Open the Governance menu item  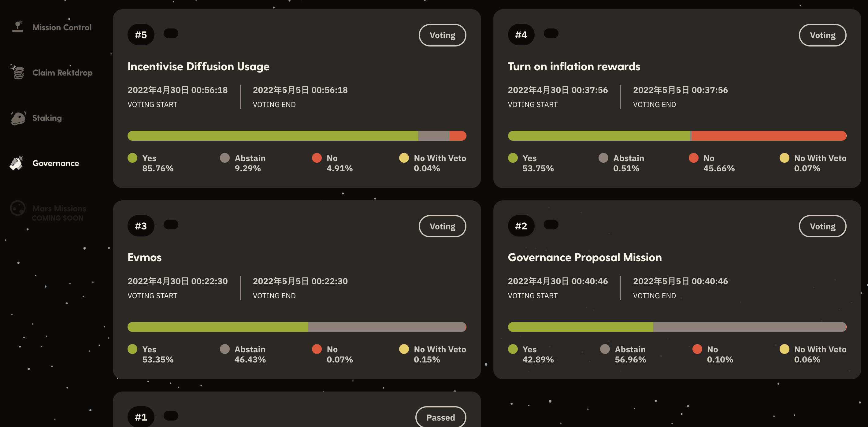[56, 163]
